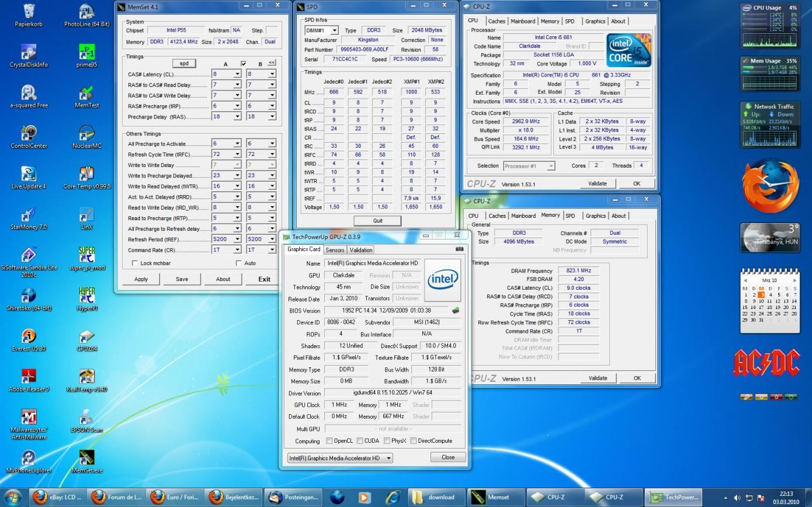Screen dimensions: 812x507
Task: Click Validate in CPU-Z processor window
Action: (597, 183)
